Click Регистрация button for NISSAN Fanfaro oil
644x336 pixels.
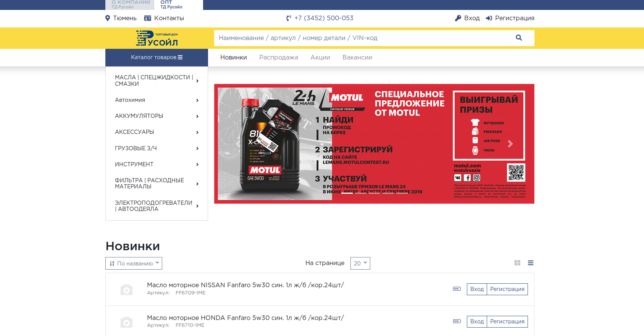[507, 289]
